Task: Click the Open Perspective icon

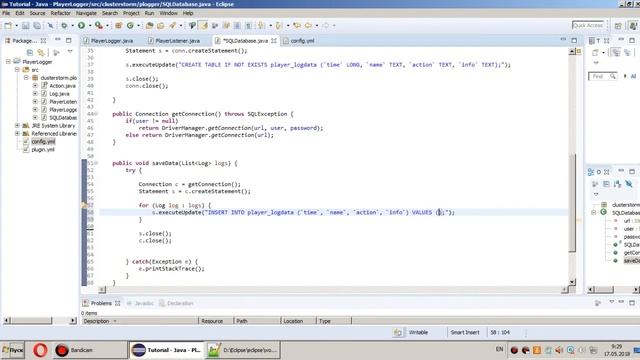Action: [x=618, y=26]
